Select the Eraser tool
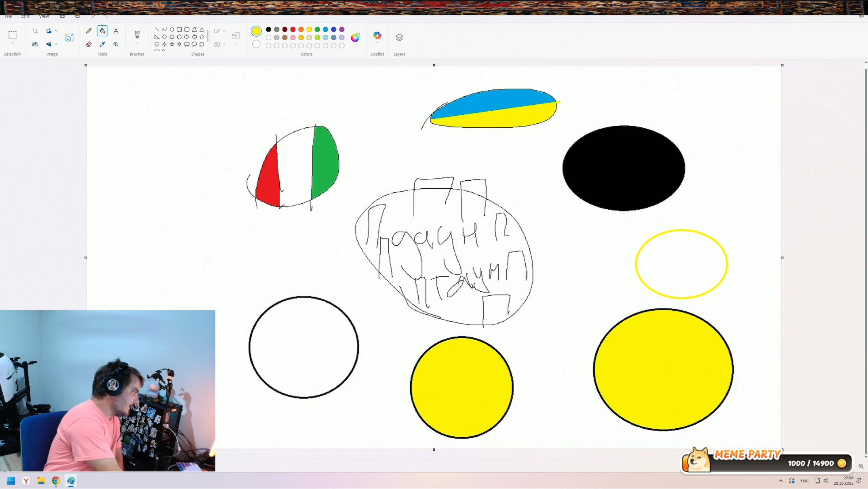The image size is (868, 489). (x=89, y=44)
